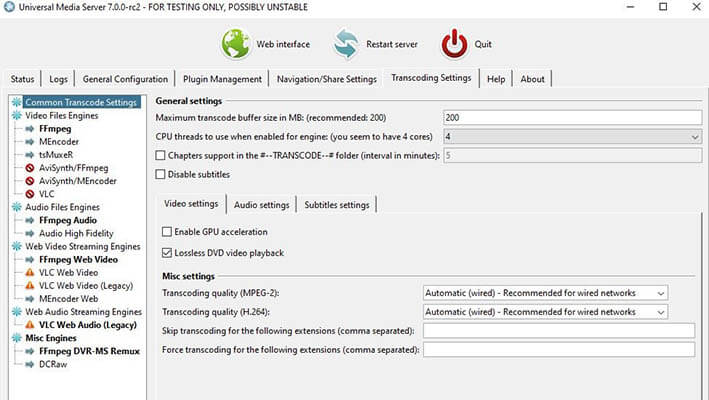
Task: Select the Video Files Engines tree node
Action: [62, 116]
